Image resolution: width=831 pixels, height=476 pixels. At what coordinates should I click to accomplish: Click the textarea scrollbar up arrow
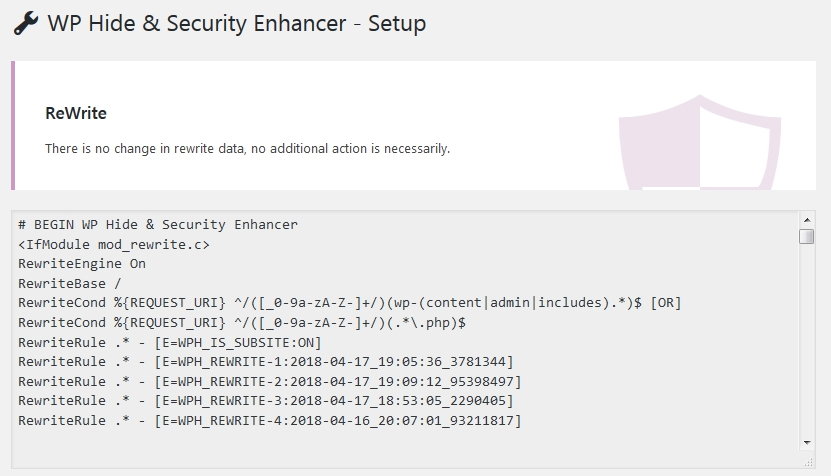point(807,219)
